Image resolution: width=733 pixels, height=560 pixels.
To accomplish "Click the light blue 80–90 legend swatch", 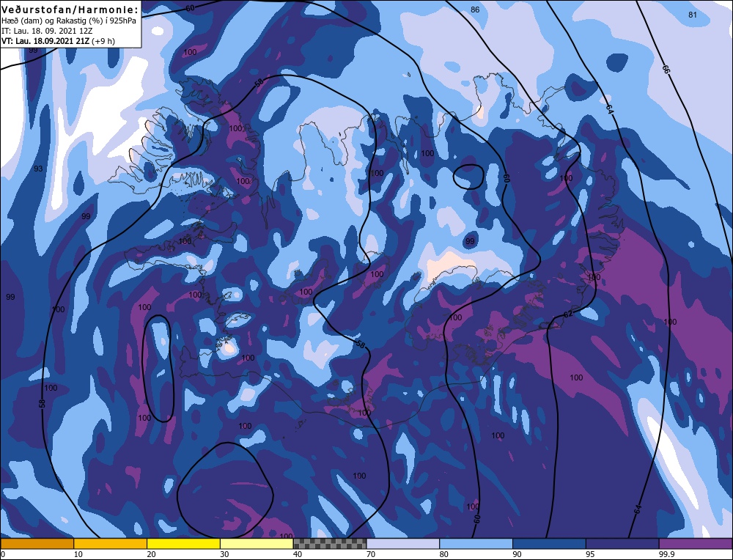I will coord(476,543).
